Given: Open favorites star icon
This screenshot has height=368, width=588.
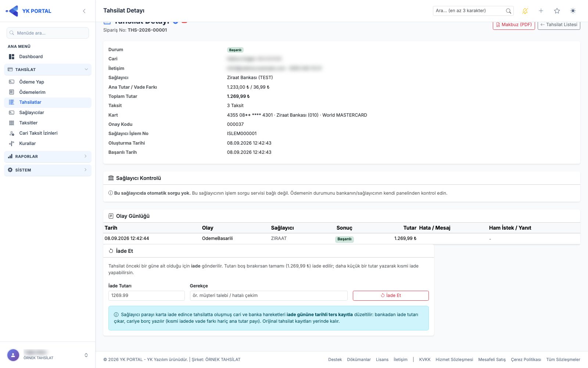Looking at the screenshot, I should [x=557, y=11].
